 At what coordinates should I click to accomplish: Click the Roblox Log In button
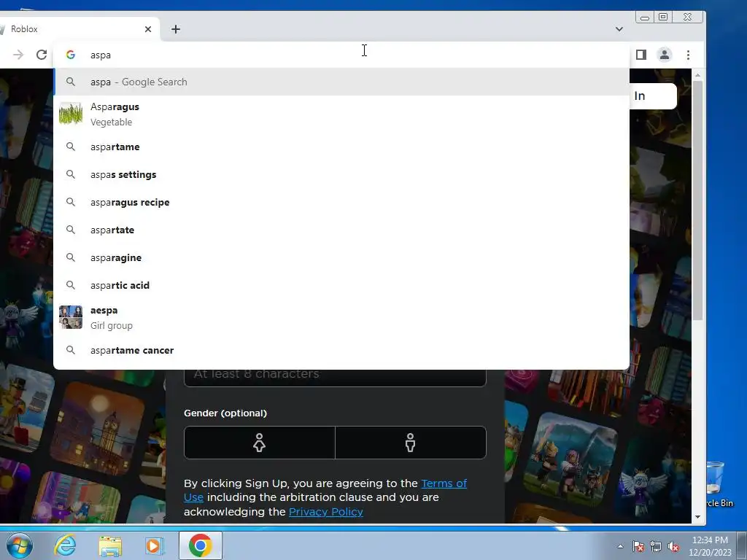[653, 96]
